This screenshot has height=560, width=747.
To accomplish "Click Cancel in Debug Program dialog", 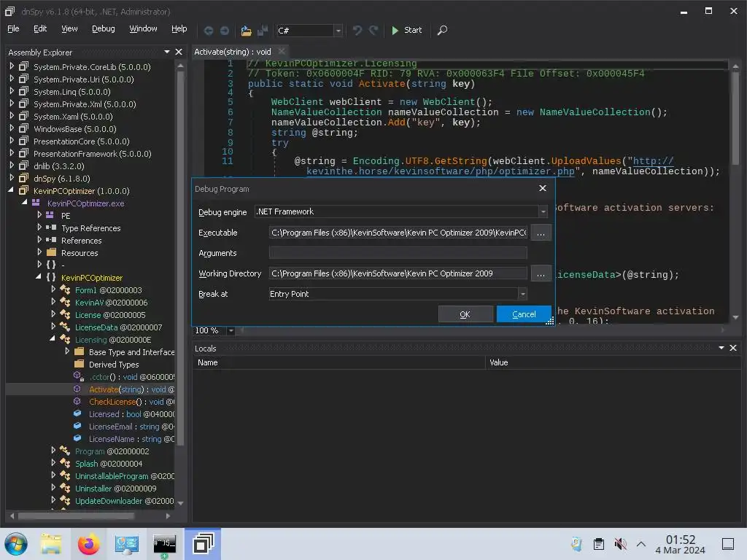I will (524, 314).
